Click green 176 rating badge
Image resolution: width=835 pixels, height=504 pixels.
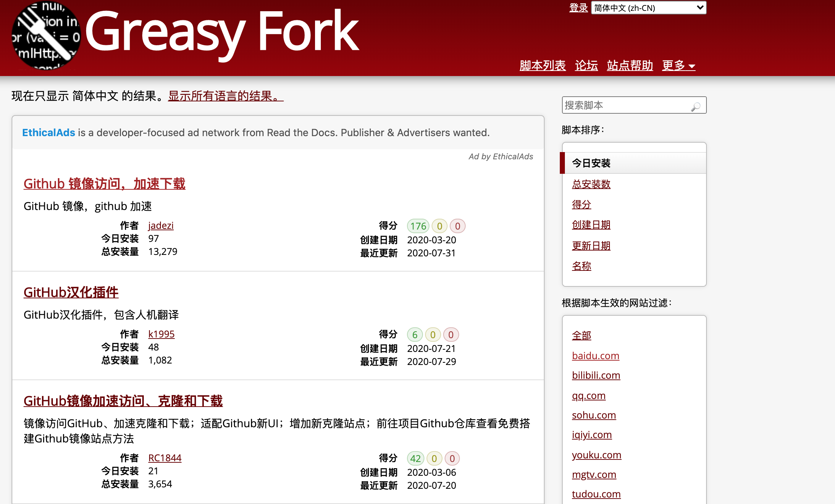418,226
